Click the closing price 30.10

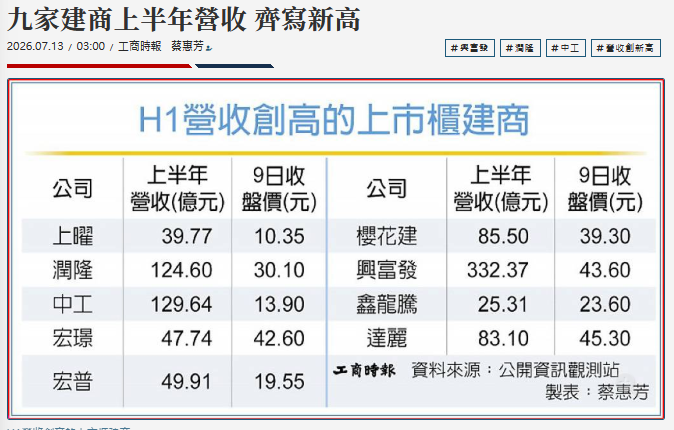279,270
